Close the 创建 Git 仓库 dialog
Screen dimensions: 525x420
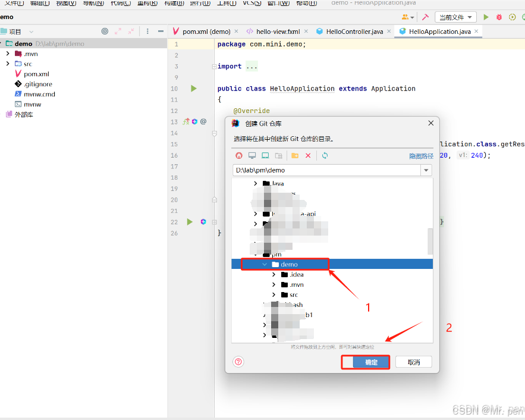[431, 123]
